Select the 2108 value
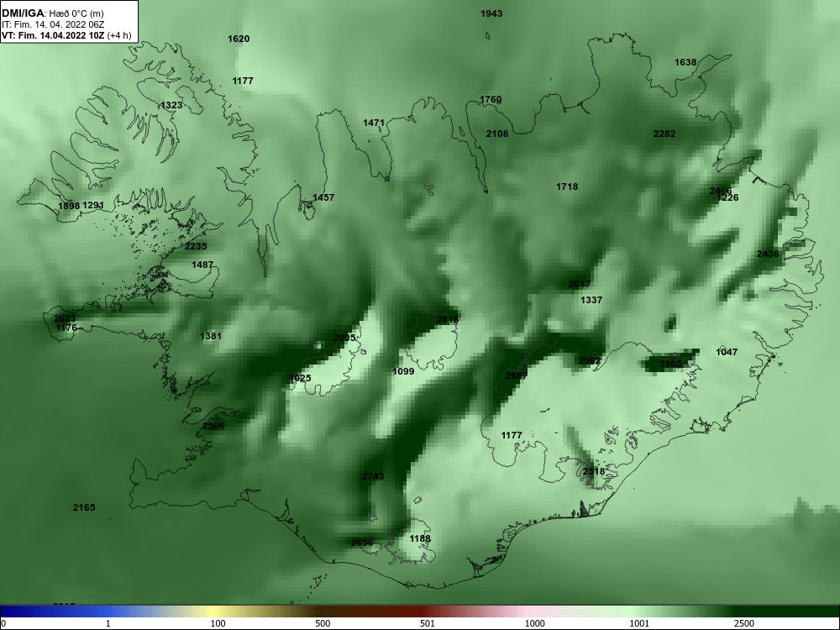Image resolution: width=840 pixels, height=630 pixels. click(497, 134)
